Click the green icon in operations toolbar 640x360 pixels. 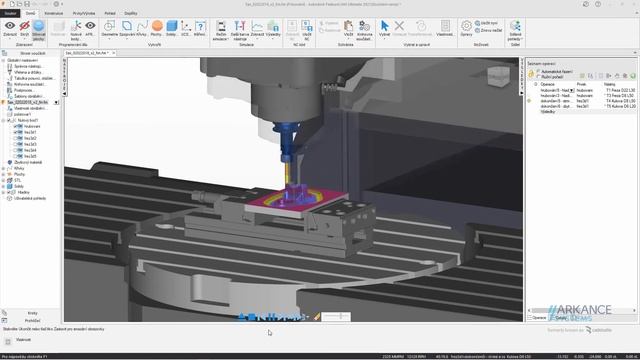click(633, 76)
